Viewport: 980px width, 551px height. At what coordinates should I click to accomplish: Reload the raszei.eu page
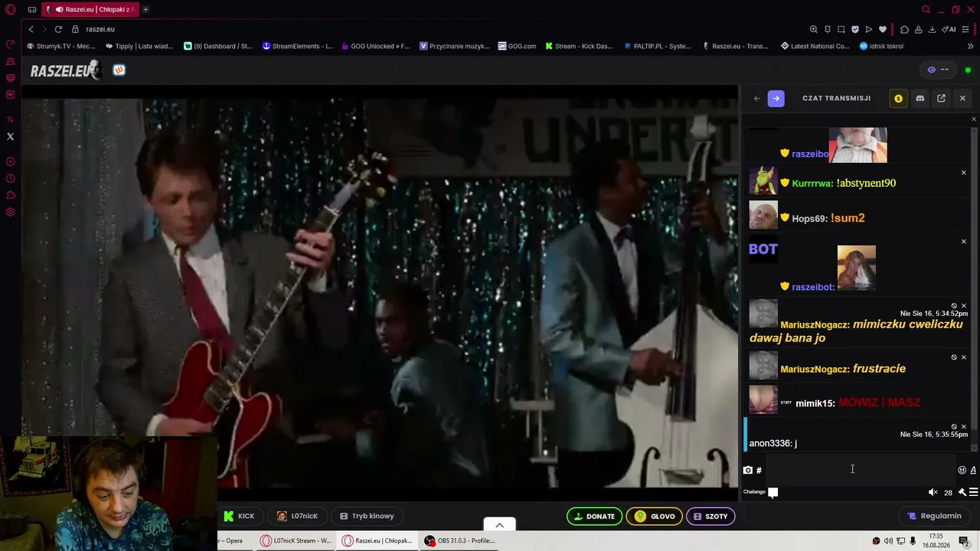pos(58,29)
